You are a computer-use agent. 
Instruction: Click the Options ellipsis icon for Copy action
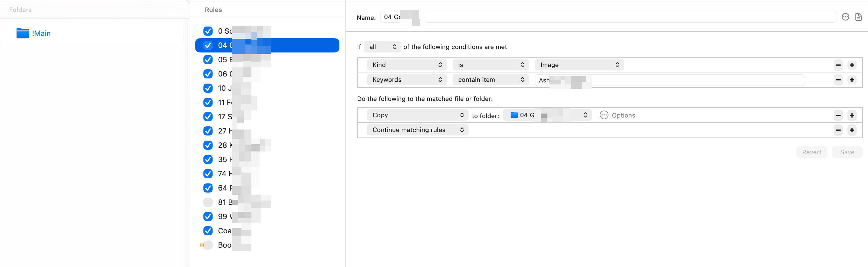(x=604, y=115)
